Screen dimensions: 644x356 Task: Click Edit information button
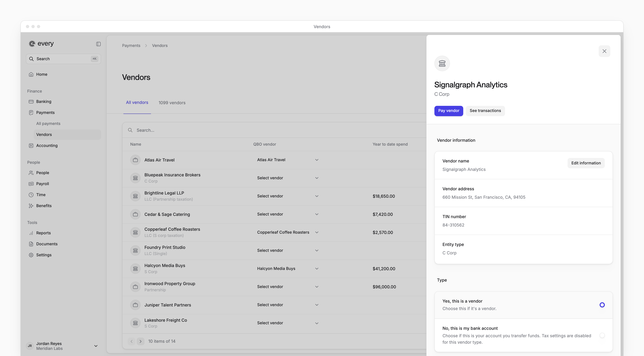586,163
